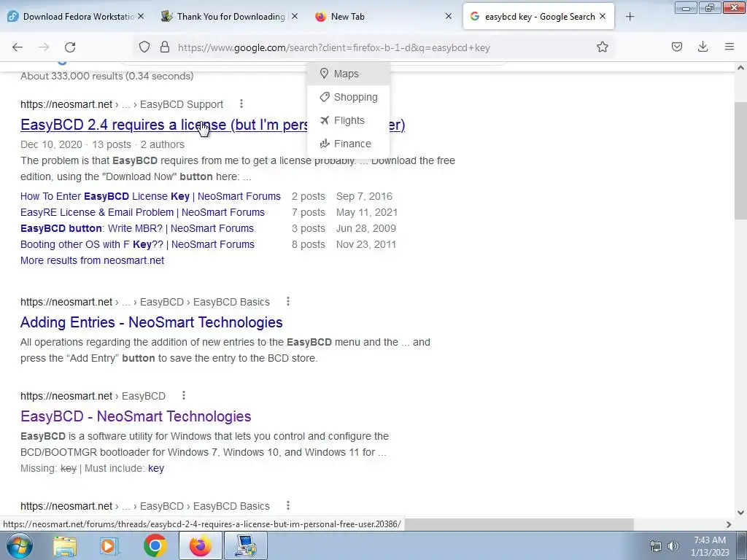Click the vertical scrollbar thumb
The width and height of the screenshot is (747, 560).
point(740,160)
